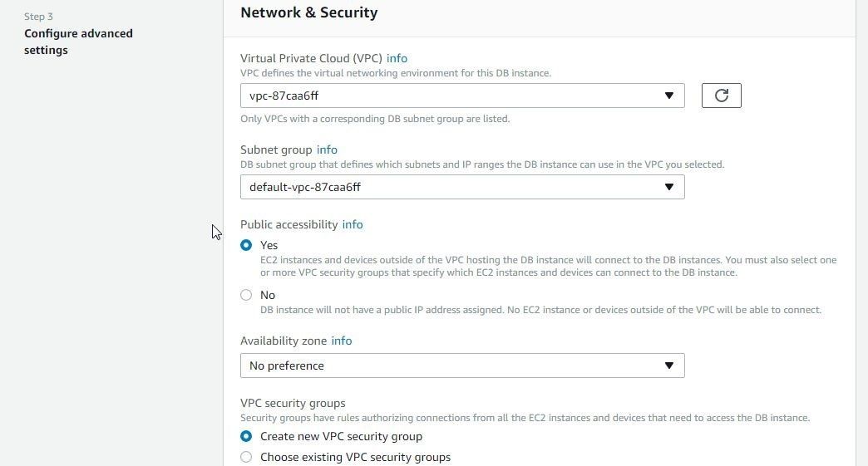The height and width of the screenshot is (466, 868).
Task: Click the Yes public accessibility label text
Action: [269, 245]
